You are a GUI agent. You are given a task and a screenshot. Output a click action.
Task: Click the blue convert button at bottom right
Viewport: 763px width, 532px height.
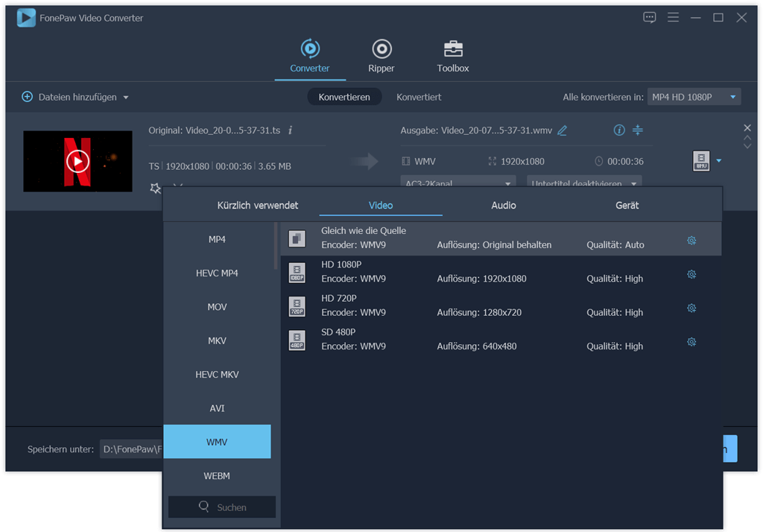(730, 449)
